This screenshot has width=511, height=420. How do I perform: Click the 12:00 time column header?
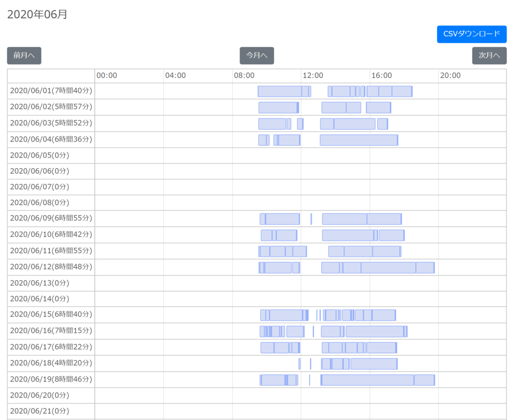click(313, 75)
